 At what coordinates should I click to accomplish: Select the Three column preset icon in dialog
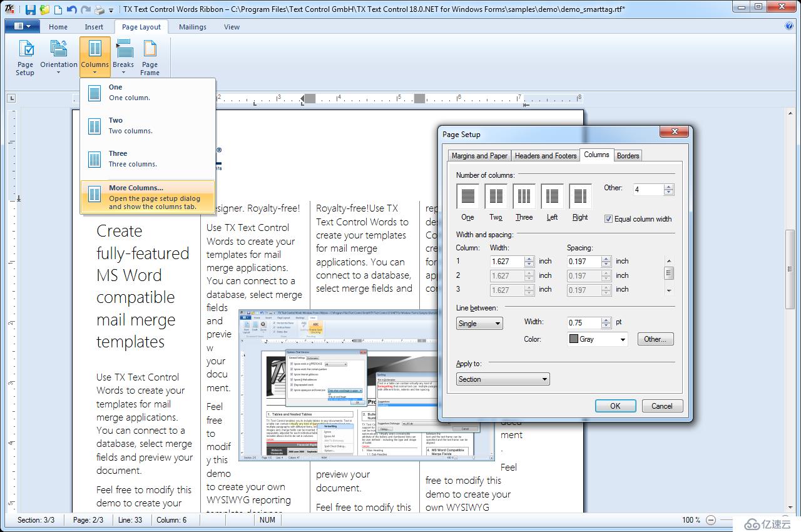click(x=524, y=197)
